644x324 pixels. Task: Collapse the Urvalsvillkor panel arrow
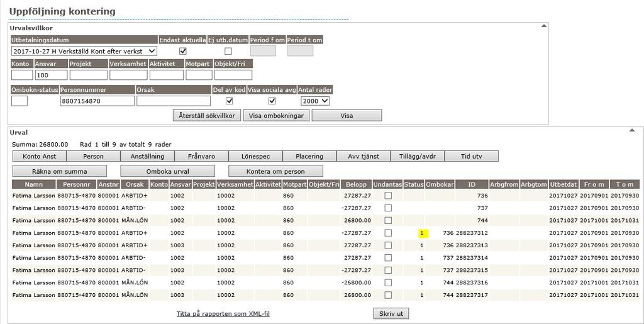pos(543,26)
